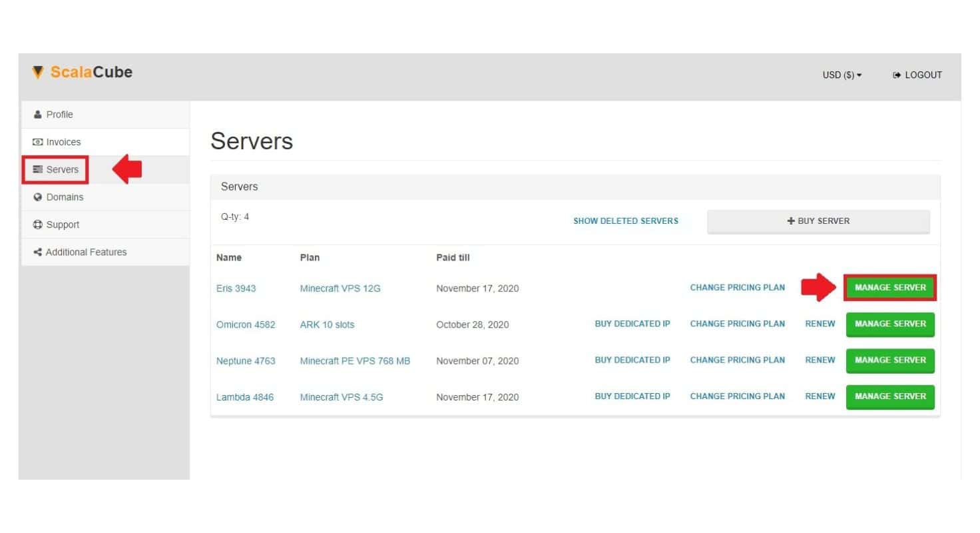Click the Logout icon in header
This screenshot has height=533, width=980.
coord(897,75)
